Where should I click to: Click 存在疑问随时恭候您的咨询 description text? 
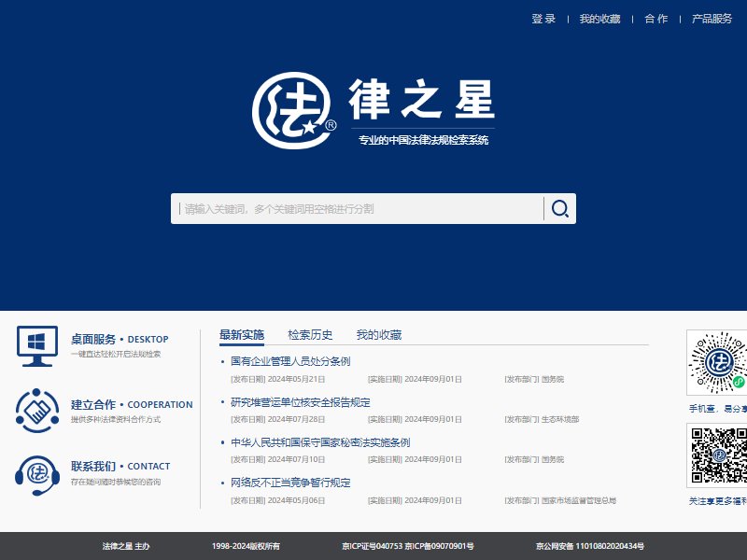pyautogui.click(x=116, y=482)
